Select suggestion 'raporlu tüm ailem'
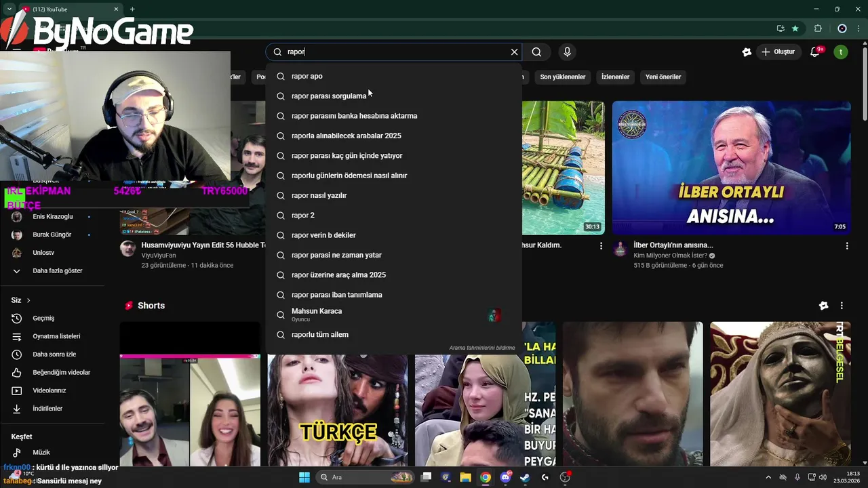Image resolution: width=868 pixels, height=488 pixels. point(394,335)
